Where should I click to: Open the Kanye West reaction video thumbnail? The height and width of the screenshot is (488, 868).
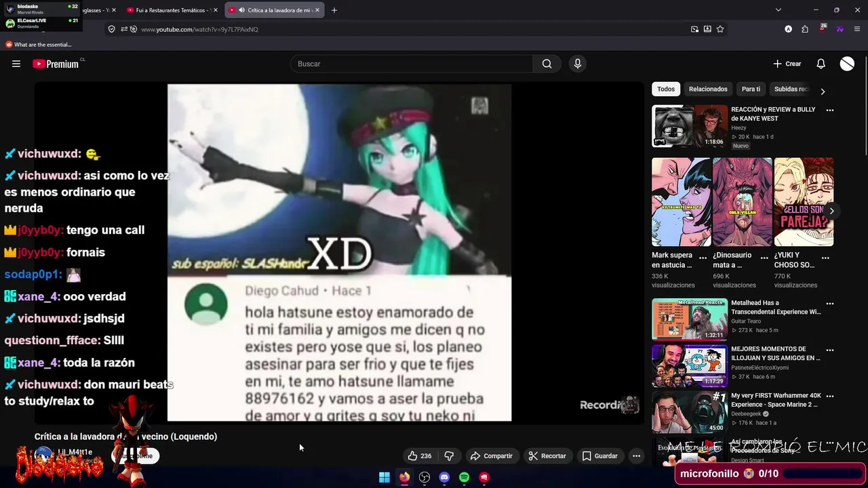pyautogui.click(x=690, y=126)
